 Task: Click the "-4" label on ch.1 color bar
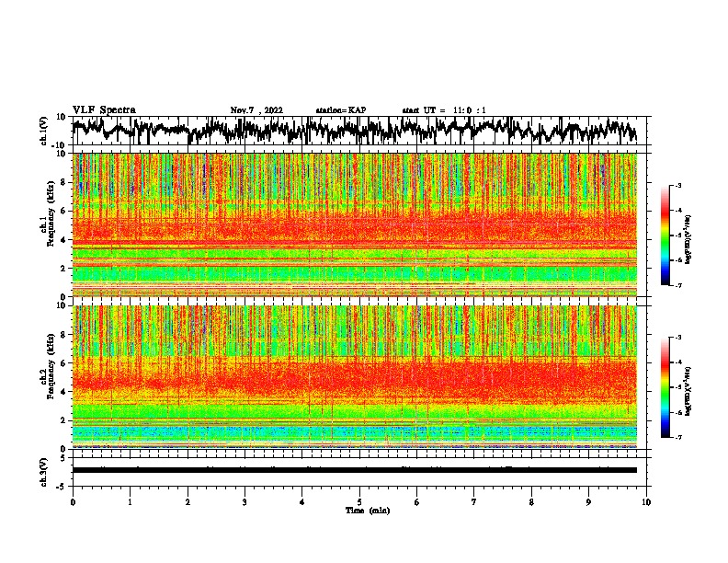click(x=677, y=211)
